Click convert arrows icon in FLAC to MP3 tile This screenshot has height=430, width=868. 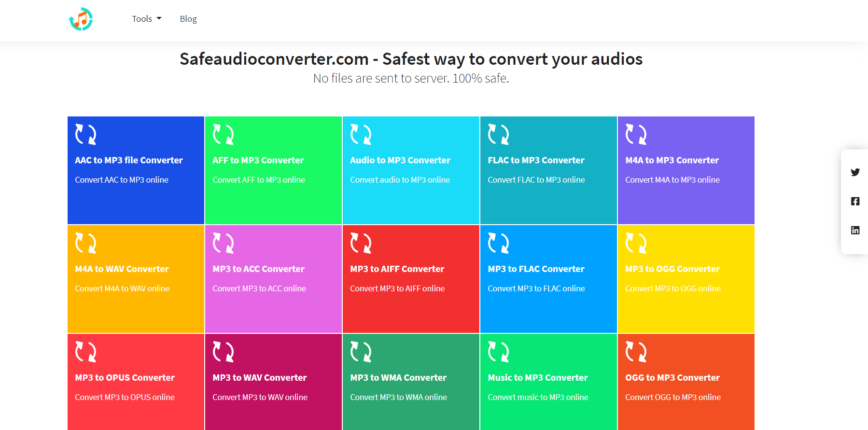coord(499,134)
